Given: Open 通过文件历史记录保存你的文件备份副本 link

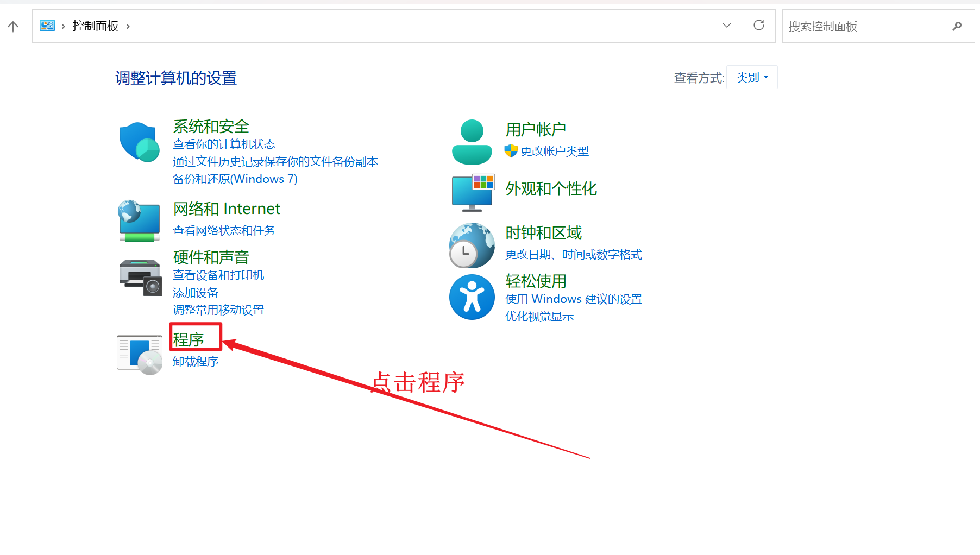Looking at the screenshot, I should pyautogui.click(x=275, y=162).
